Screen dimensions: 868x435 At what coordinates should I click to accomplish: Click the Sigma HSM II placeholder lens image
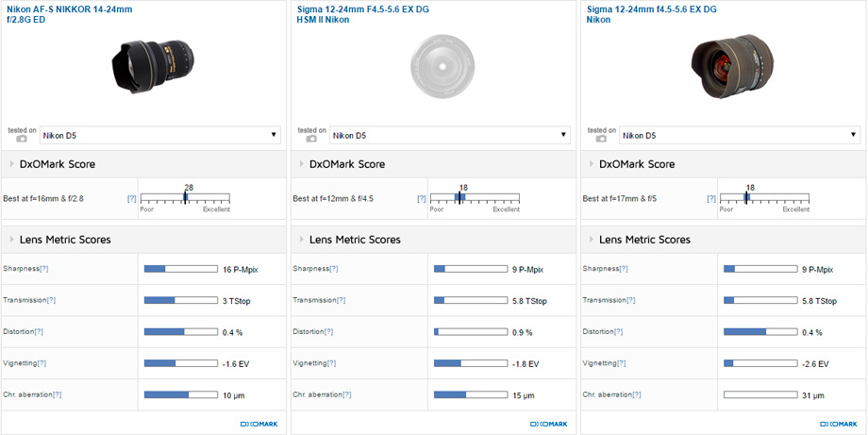(442, 67)
